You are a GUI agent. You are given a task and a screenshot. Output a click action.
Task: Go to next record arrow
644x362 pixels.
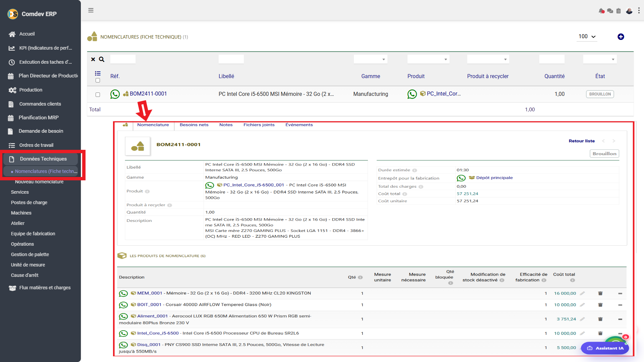(614, 141)
